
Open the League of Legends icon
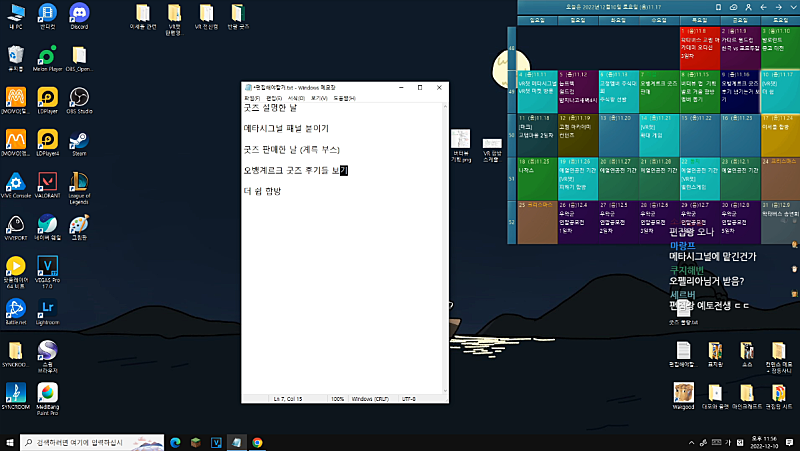point(79,183)
